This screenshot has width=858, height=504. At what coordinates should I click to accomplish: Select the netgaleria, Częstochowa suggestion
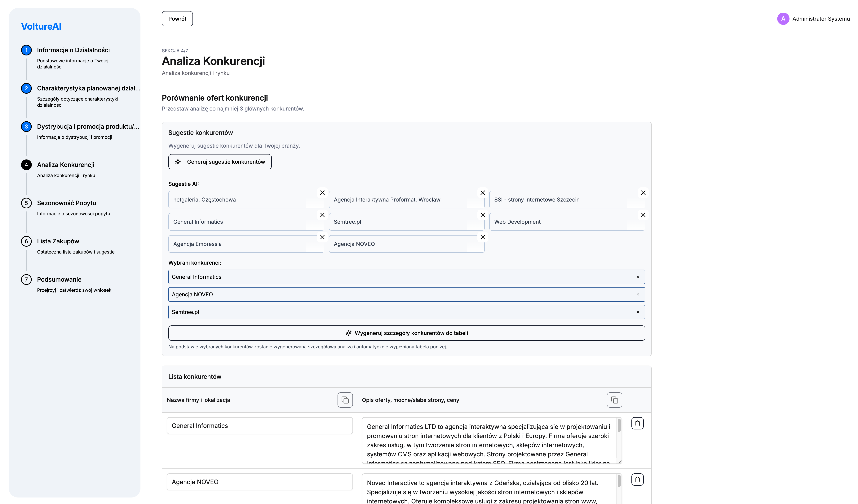[x=246, y=199]
